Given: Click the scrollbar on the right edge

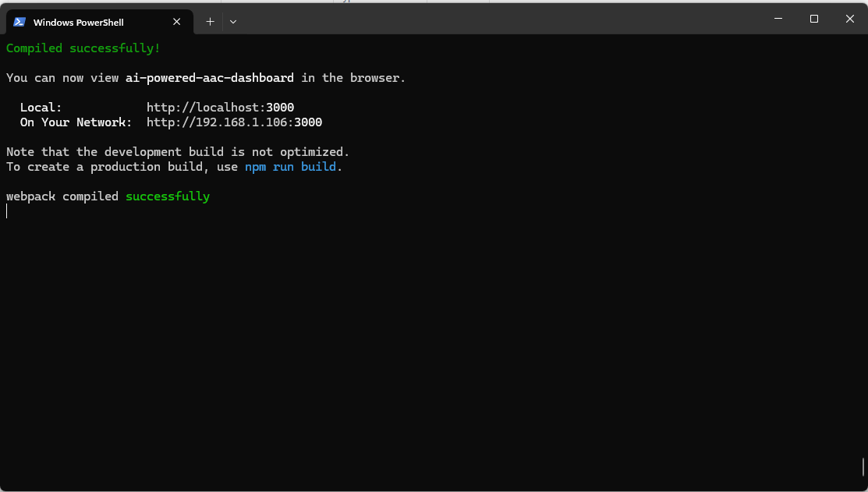Looking at the screenshot, I should 863,467.
